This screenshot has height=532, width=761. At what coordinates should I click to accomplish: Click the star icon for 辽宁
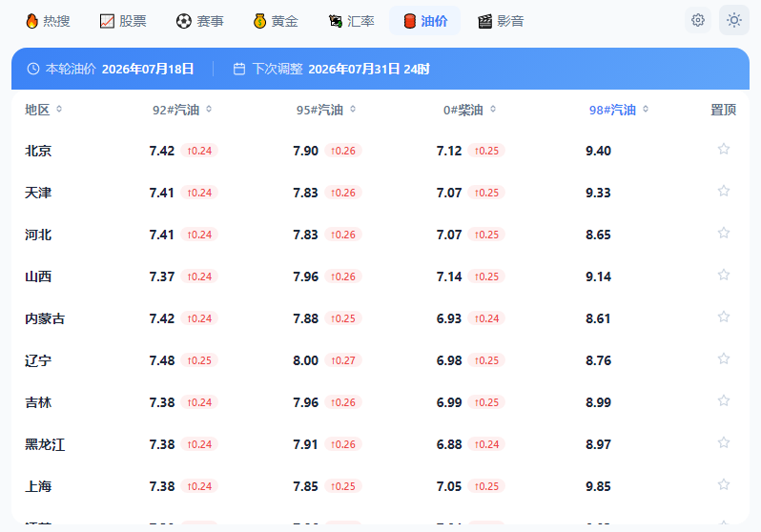pos(724,358)
